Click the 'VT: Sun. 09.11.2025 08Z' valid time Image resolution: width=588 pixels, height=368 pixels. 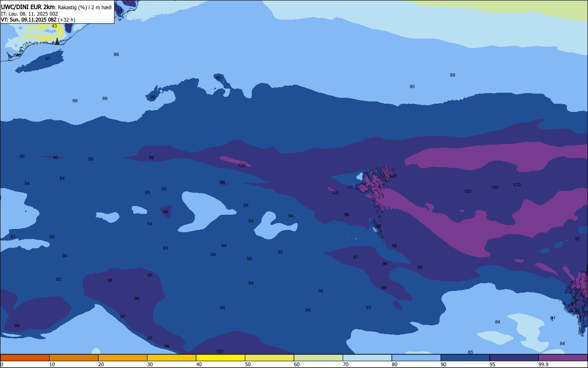point(28,20)
